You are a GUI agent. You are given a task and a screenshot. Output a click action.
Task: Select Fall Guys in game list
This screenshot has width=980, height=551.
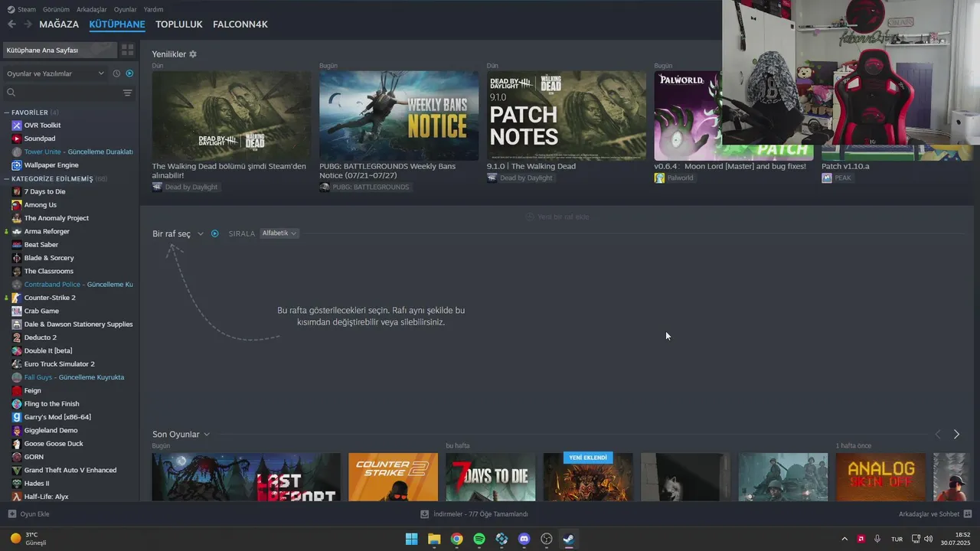pyautogui.click(x=69, y=377)
